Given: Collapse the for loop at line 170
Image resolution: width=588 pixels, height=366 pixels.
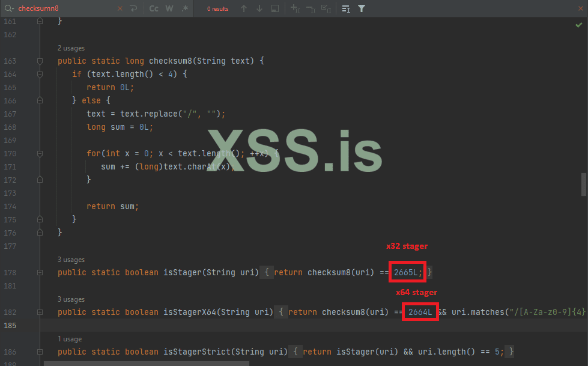Looking at the screenshot, I should 40,153.
